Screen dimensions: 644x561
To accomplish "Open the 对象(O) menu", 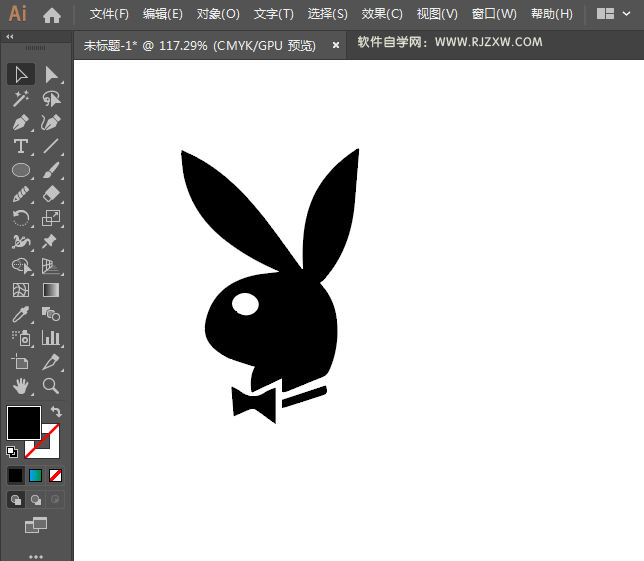I will click(x=218, y=14).
